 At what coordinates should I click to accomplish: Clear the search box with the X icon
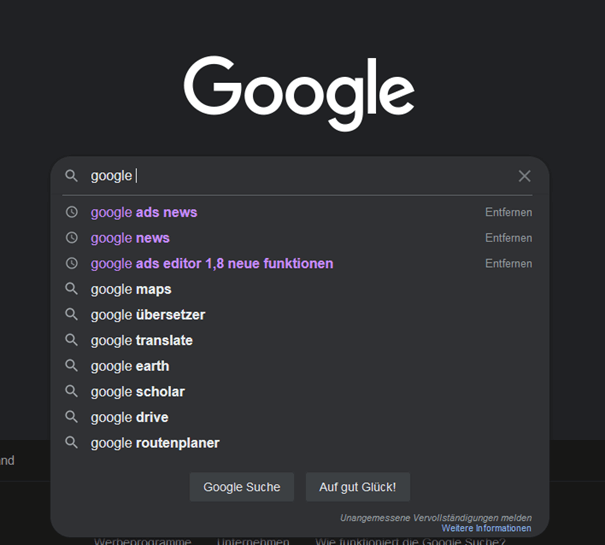click(524, 176)
